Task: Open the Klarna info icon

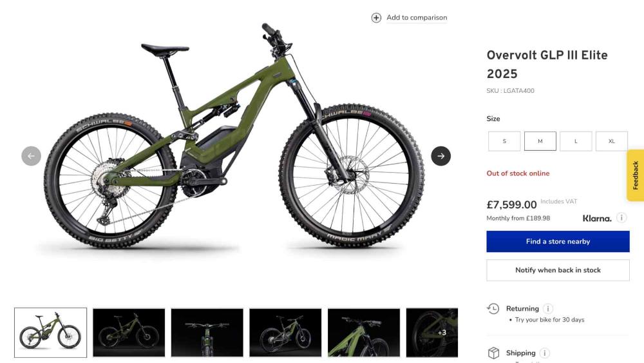Action: coord(621,217)
